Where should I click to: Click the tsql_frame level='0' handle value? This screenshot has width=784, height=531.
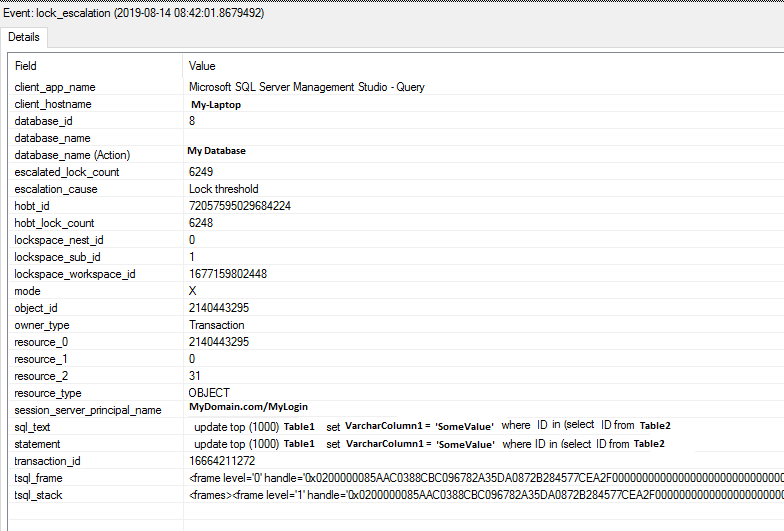pos(486,478)
